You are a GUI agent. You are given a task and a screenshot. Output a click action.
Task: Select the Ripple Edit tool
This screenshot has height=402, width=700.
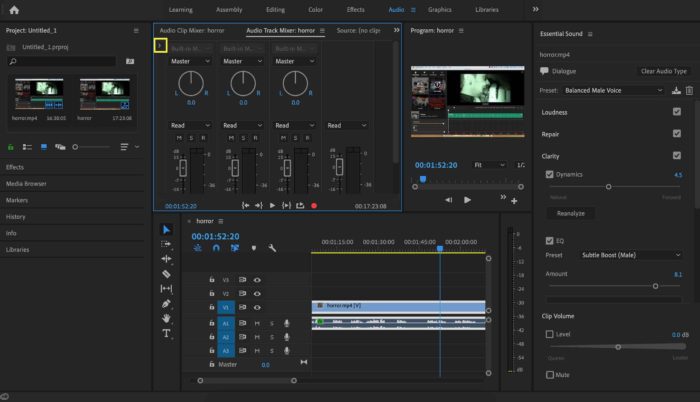(166, 258)
